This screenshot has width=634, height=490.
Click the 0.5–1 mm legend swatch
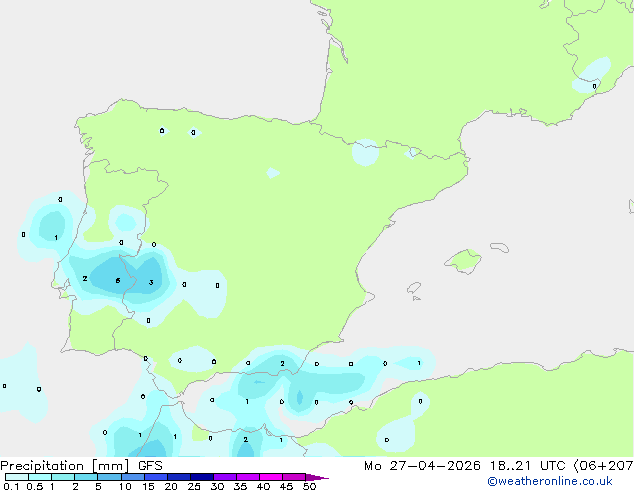pyautogui.click(x=40, y=477)
